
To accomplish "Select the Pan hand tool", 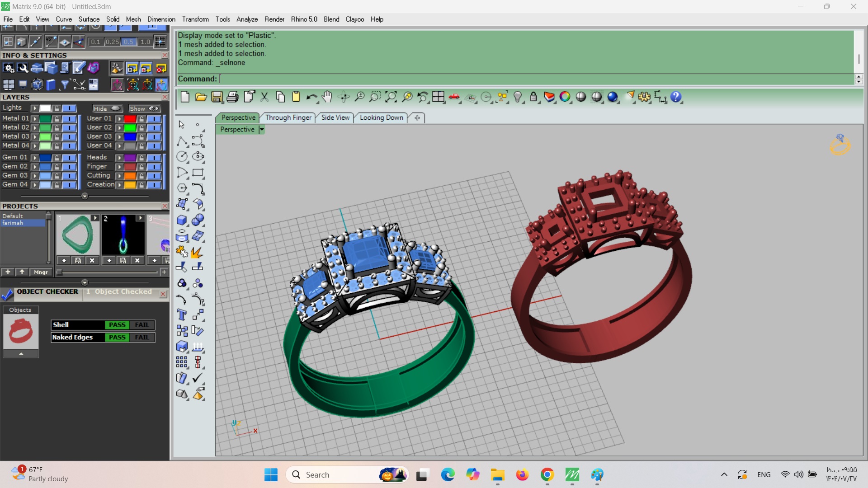I will (x=327, y=97).
